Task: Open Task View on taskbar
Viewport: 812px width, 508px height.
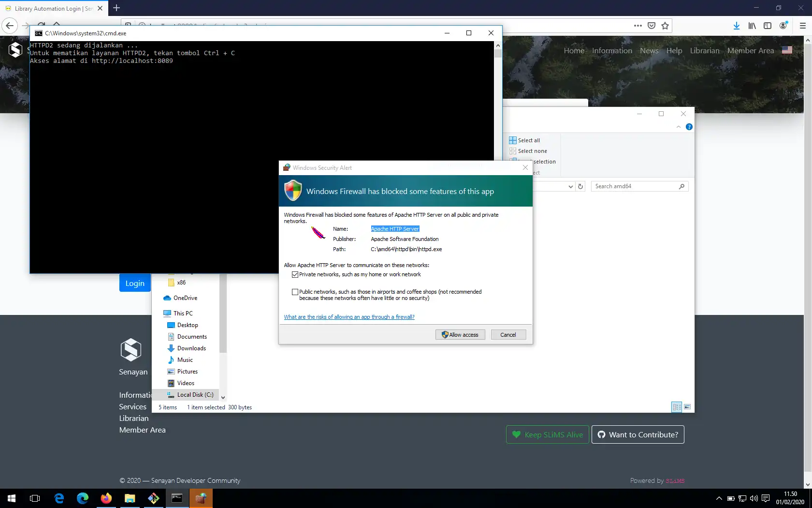Action: [x=35, y=498]
